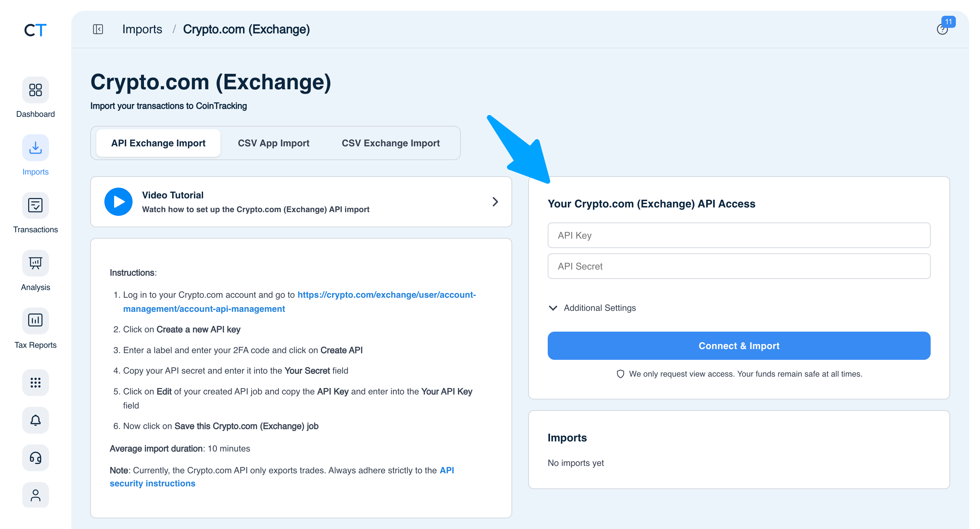Click the 'Crypto.com (Exchange)' breadcrumb title
This screenshot has width=980, height=529.
pyautogui.click(x=247, y=29)
